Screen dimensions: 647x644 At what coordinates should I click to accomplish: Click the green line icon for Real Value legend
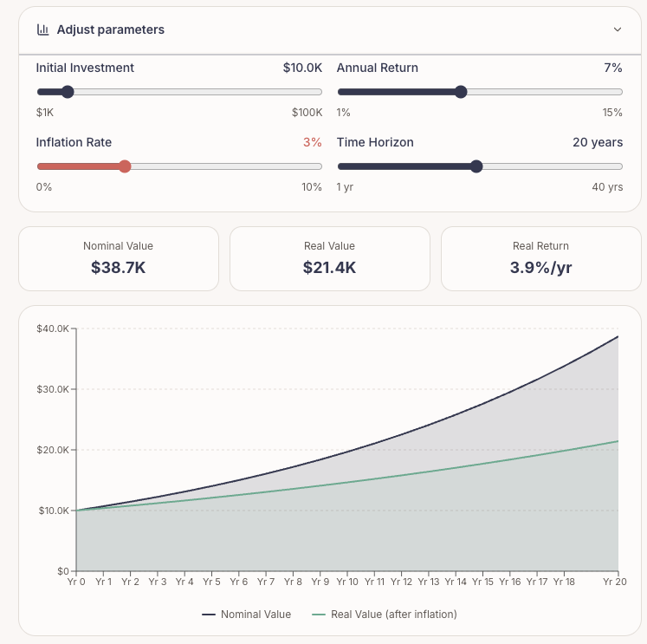(x=319, y=614)
